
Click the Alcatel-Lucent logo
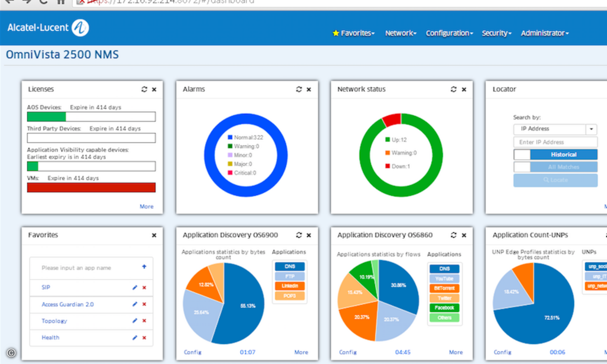point(48,27)
